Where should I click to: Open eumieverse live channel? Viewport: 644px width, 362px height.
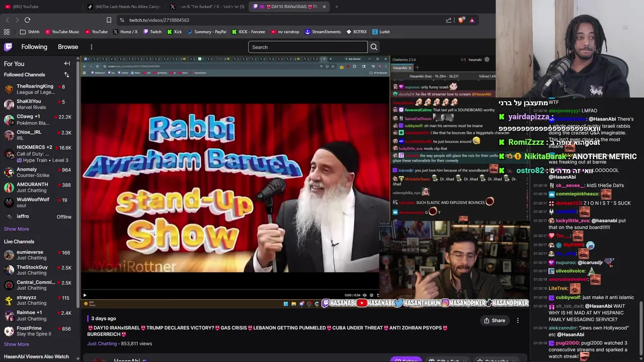coord(37,255)
